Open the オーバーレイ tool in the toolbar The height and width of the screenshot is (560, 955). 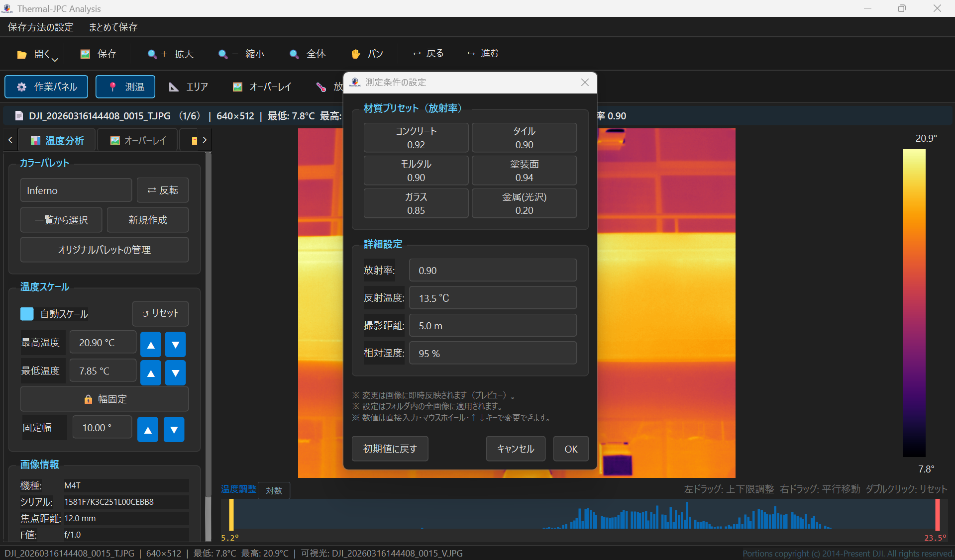(262, 87)
